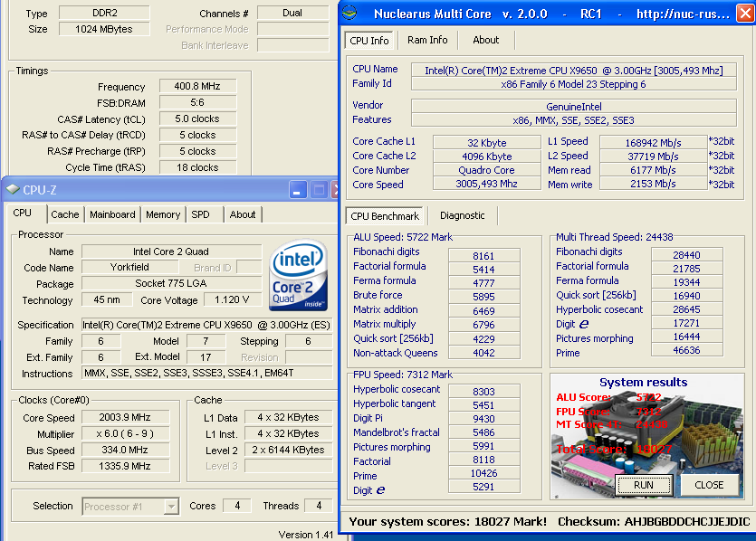Open the About tab in Nuclearus

click(485, 40)
